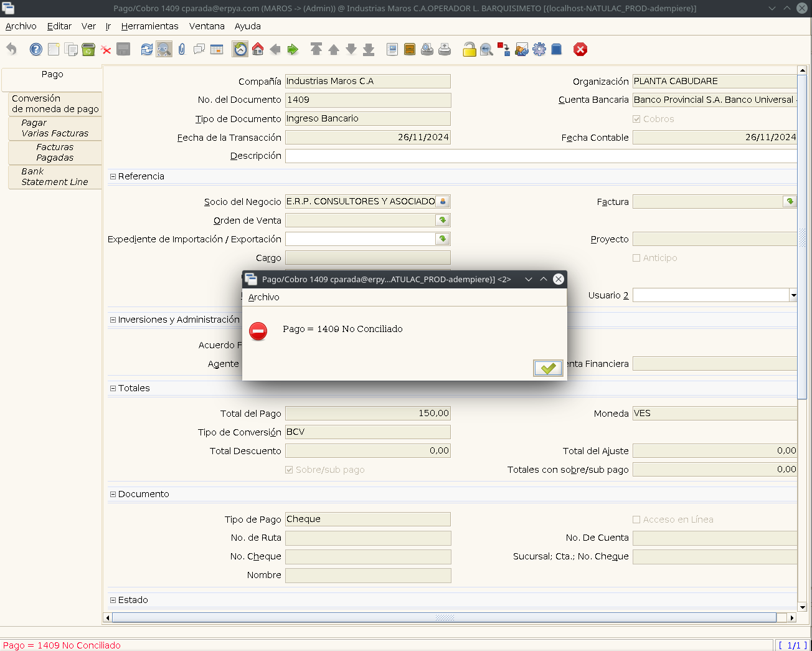
Task: Open the Ayuda menu
Action: coord(248,26)
